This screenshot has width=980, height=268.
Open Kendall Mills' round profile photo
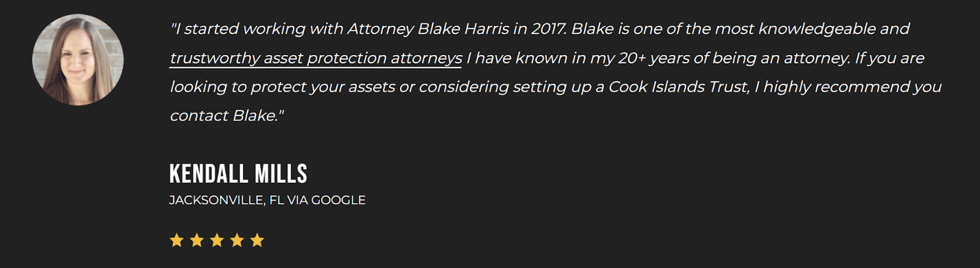pyautogui.click(x=78, y=60)
